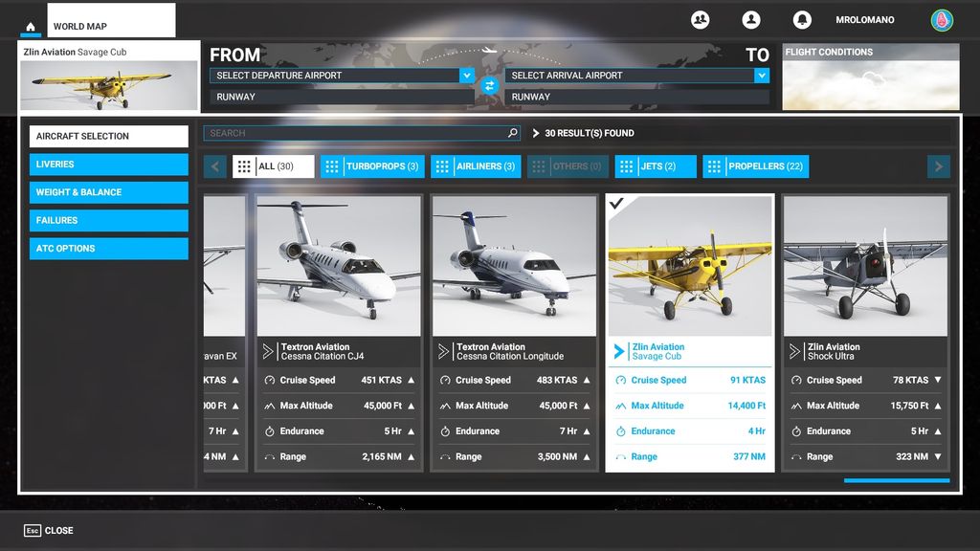The width and height of the screenshot is (980, 551).
Task: Click the swap airports icon between FROM and TO
Action: pos(490,85)
